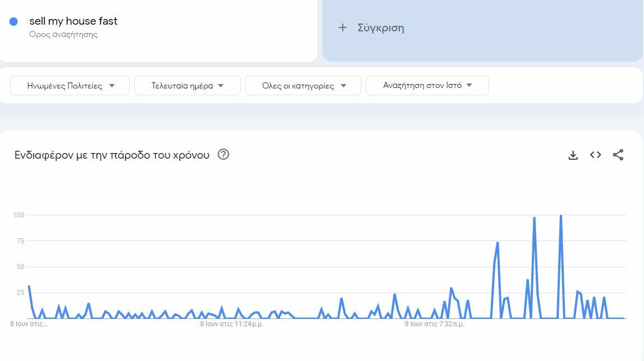Click the highest peak on the trend line
644x361 pixels.
(x=560, y=215)
